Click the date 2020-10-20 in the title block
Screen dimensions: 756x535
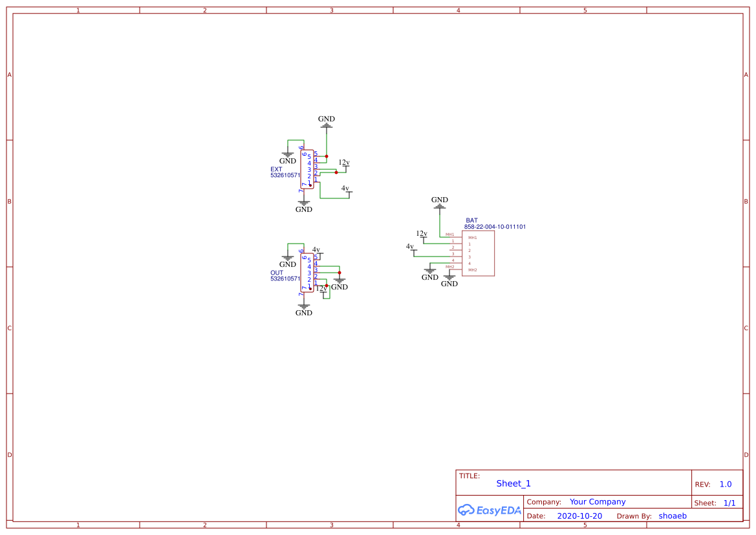(579, 516)
